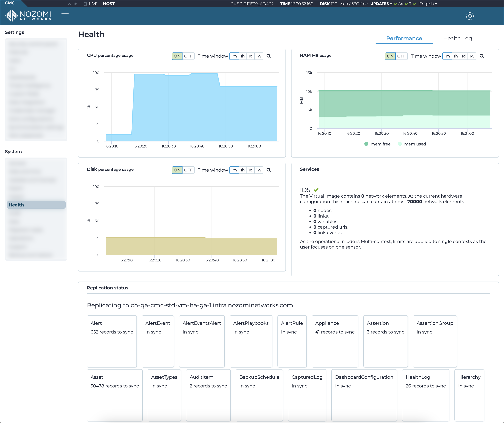Switch to the Health Log tab
Image resolution: width=504 pixels, height=423 pixels.
click(x=458, y=38)
